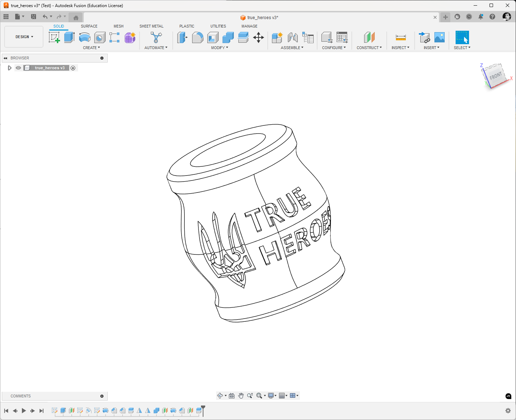Open the Create Form tool
The width and height of the screenshot is (516, 420).
[130, 37]
